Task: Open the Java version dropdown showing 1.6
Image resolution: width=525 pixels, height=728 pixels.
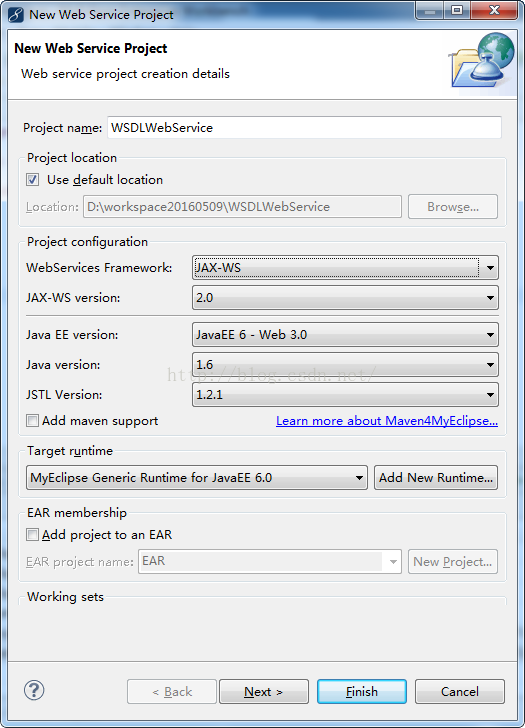Action: coord(345,364)
